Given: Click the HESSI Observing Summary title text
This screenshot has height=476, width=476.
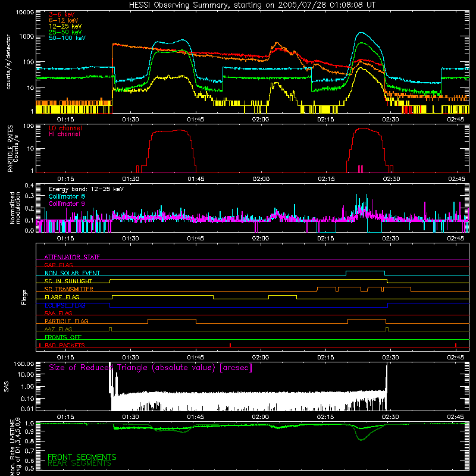Looking at the screenshot, I should click(x=252, y=5).
